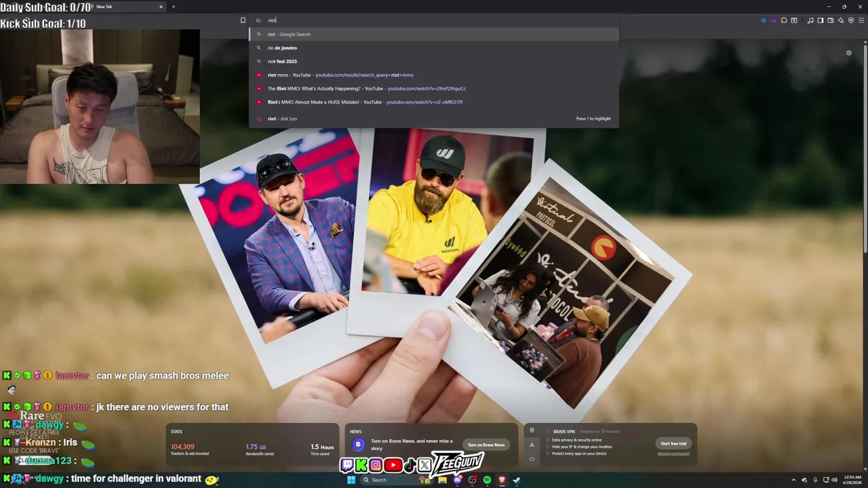This screenshot has width=868, height=488.
Task: Open the Playlist music note icon
Action: [810, 20]
